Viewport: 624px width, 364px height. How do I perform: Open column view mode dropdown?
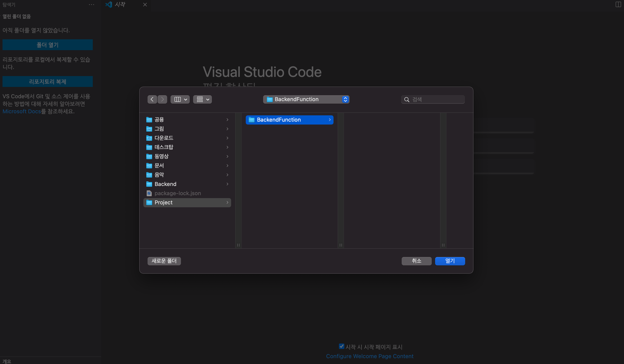180,99
